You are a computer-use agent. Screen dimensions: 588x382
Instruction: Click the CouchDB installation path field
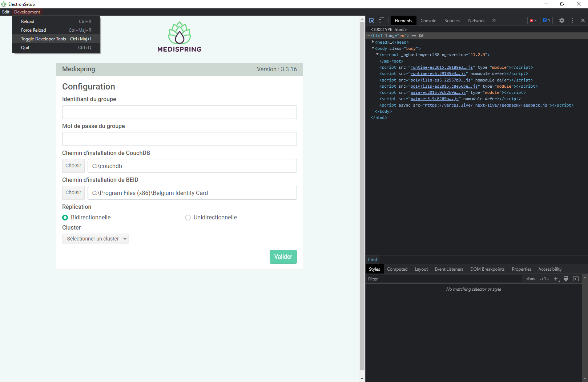[x=192, y=166]
